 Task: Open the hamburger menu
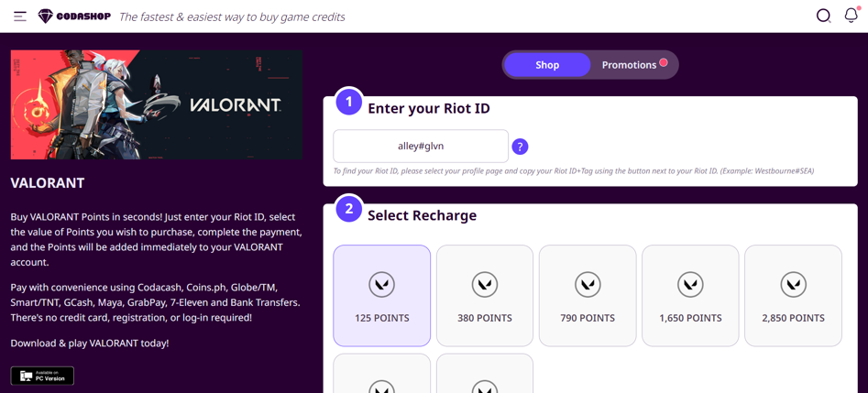pos(20,16)
